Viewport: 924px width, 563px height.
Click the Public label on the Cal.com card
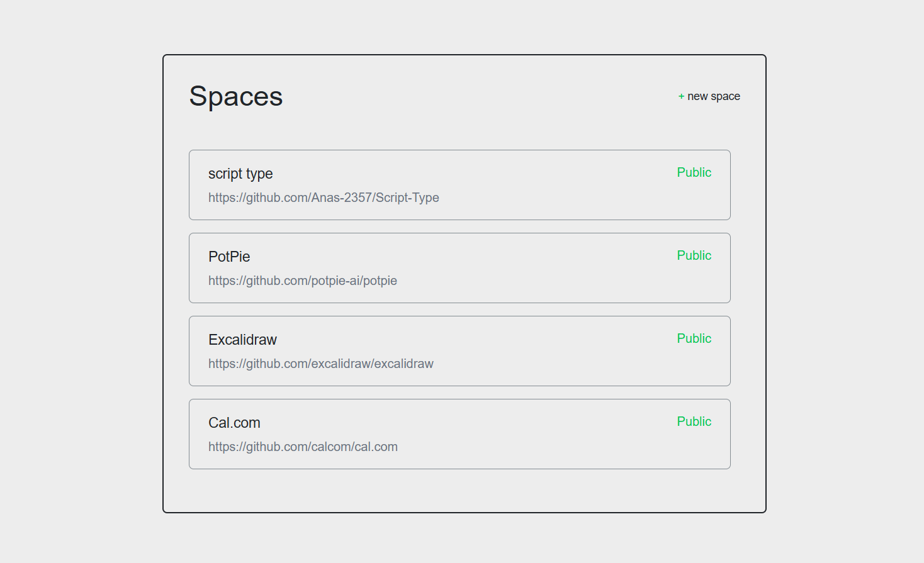[694, 421]
